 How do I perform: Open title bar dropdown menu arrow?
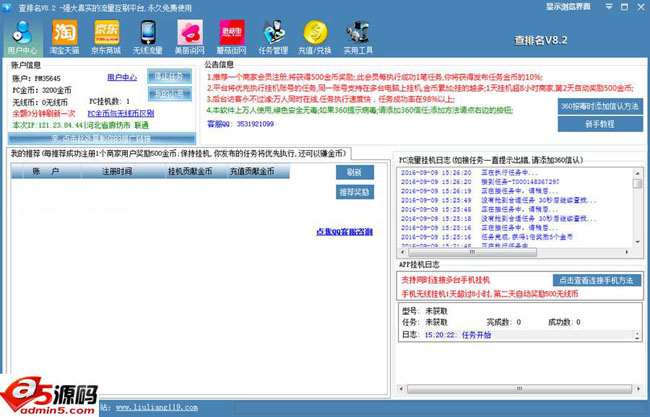(609, 7)
